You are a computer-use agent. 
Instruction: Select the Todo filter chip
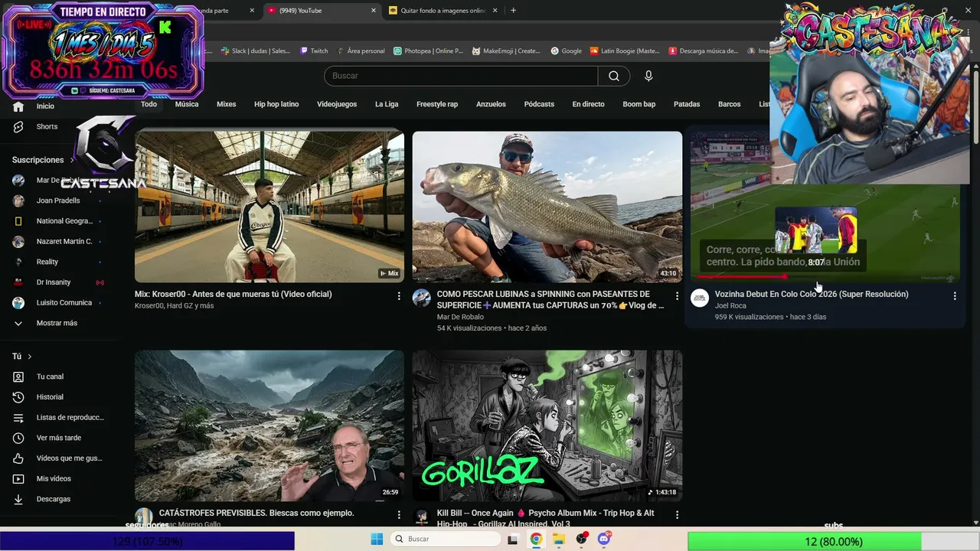point(149,104)
